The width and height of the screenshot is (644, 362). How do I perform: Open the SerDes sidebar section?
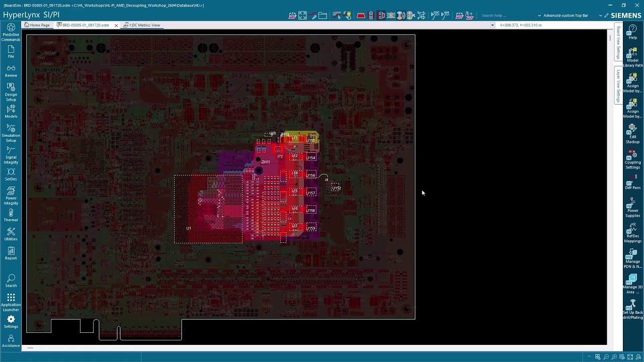11,174
